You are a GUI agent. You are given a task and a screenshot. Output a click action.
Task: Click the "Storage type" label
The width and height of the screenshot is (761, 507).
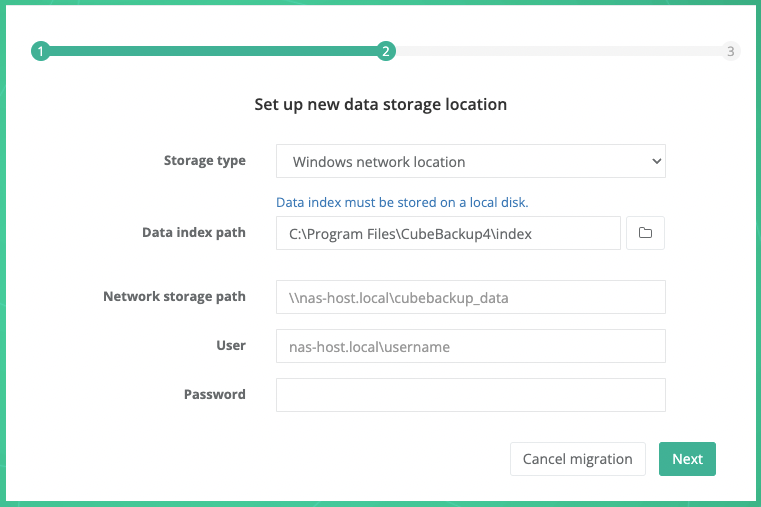pyautogui.click(x=204, y=161)
